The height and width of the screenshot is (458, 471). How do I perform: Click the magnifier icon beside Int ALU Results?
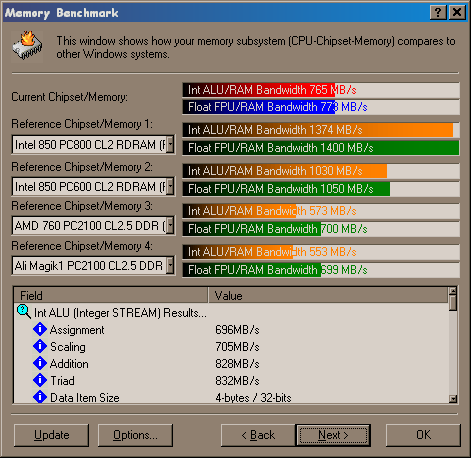coord(24,312)
